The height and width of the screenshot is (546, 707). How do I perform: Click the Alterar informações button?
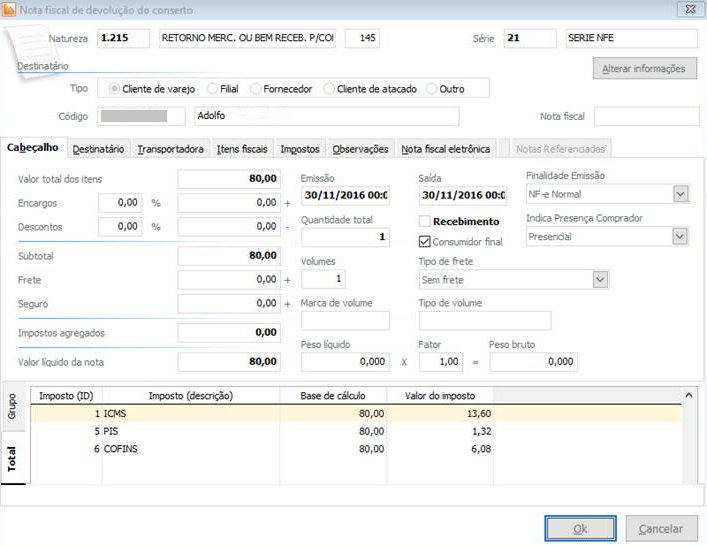[644, 69]
